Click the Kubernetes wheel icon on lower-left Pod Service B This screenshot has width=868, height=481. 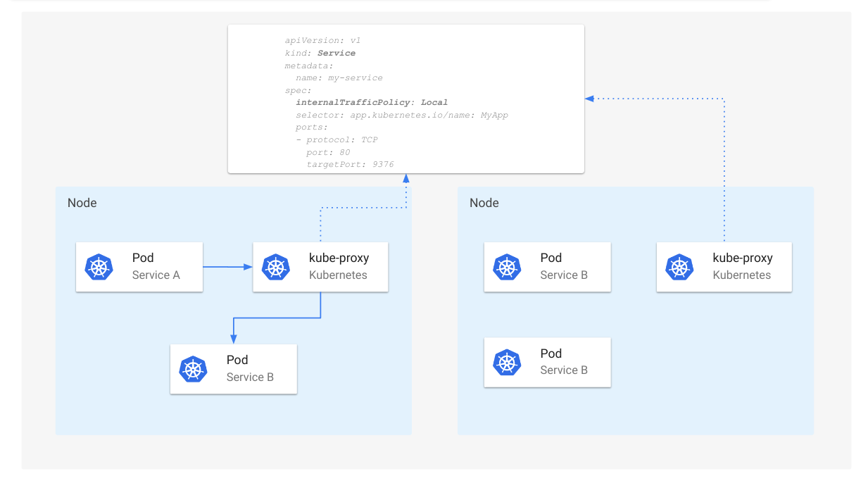click(193, 369)
